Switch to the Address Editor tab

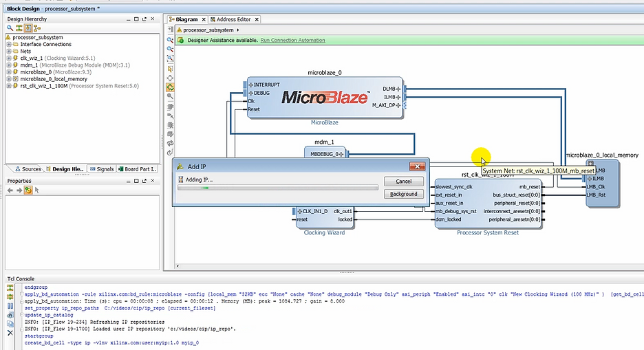point(233,19)
